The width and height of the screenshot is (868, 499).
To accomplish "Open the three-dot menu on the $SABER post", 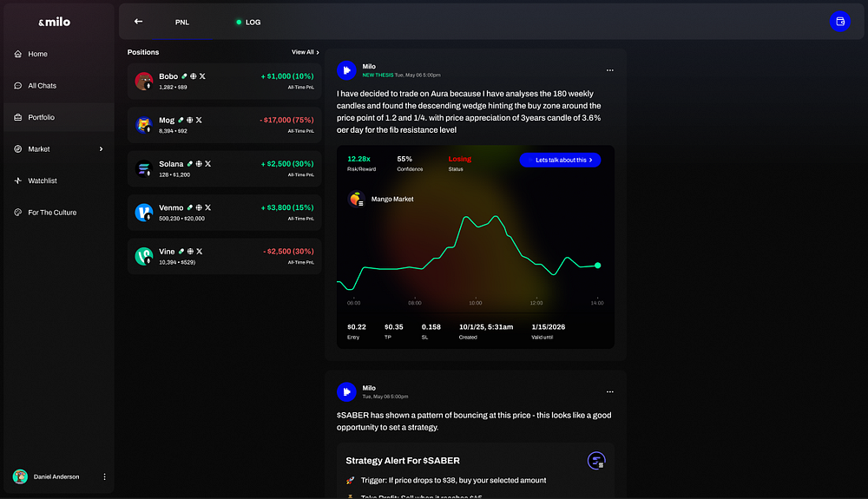I will (x=610, y=392).
